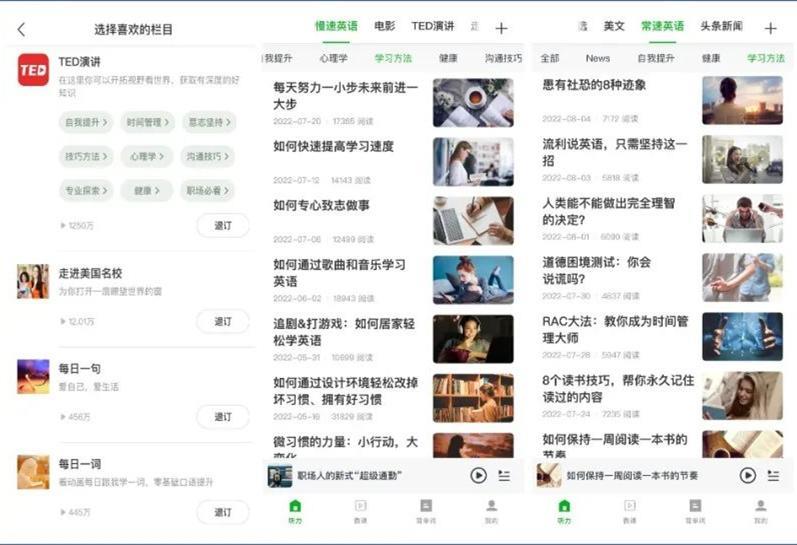Select the News category filter

pos(598,58)
